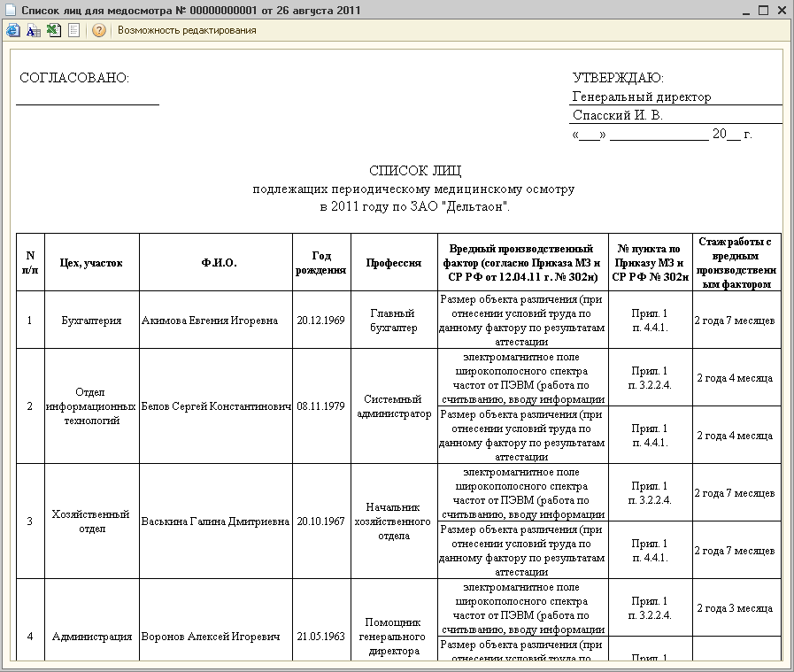
Task: Click row number 2 cell
Action: [x=30, y=406]
